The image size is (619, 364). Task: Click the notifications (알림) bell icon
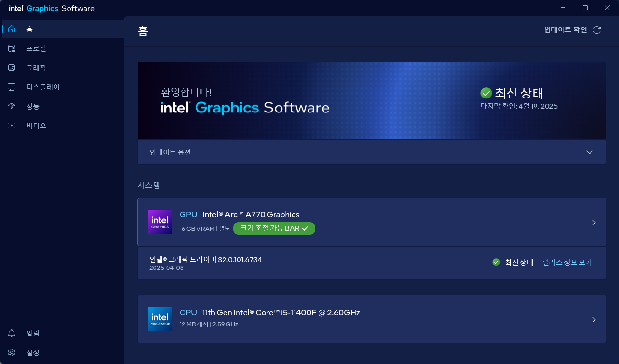click(x=12, y=333)
